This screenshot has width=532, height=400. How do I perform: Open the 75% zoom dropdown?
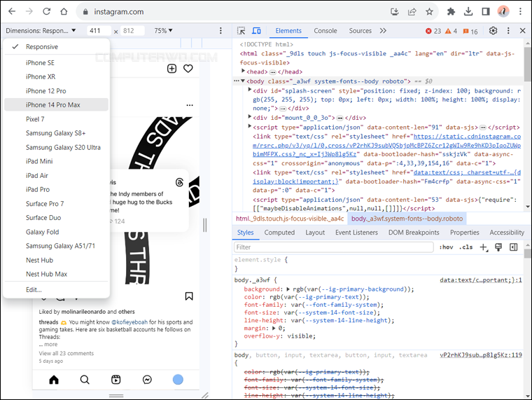tap(163, 31)
